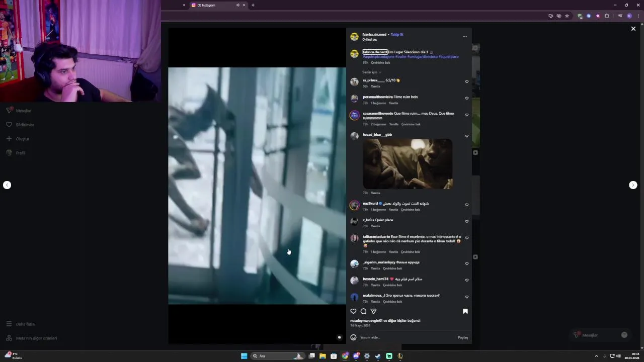Go to the previous post arrow
Image resolution: width=644 pixels, height=362 pixels.
(7, 185)
